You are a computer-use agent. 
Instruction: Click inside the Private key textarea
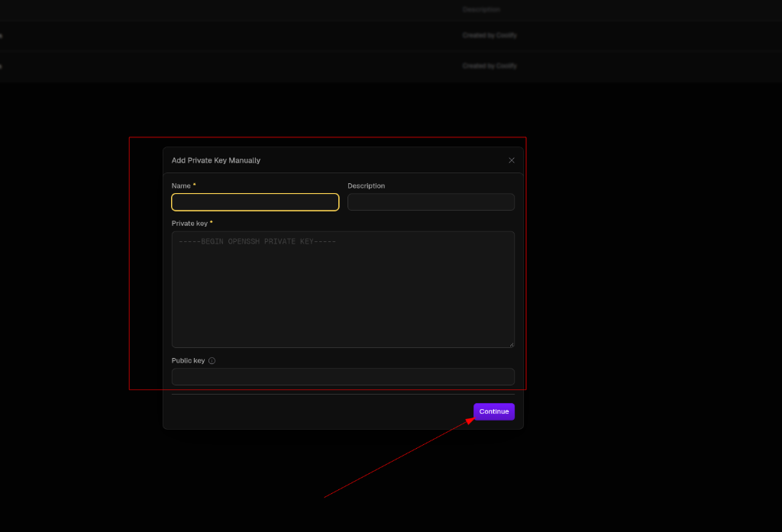point(343,289)
